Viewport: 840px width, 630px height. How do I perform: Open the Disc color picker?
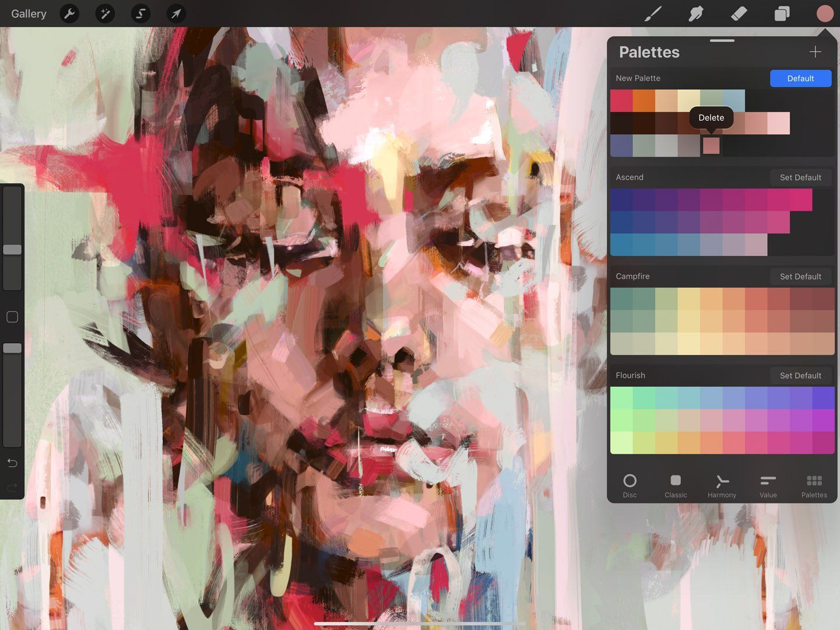630,484
